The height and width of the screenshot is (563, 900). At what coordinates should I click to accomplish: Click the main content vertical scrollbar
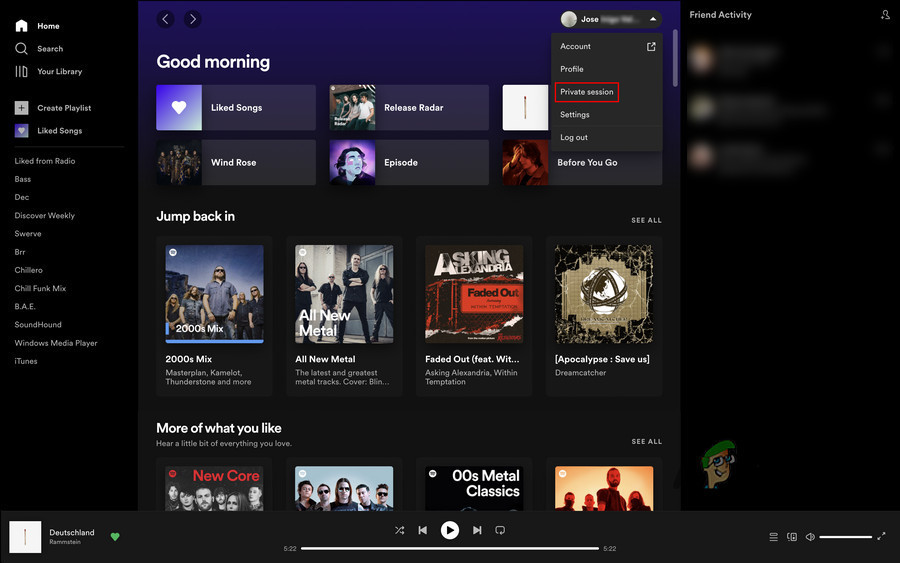point(675,58)
